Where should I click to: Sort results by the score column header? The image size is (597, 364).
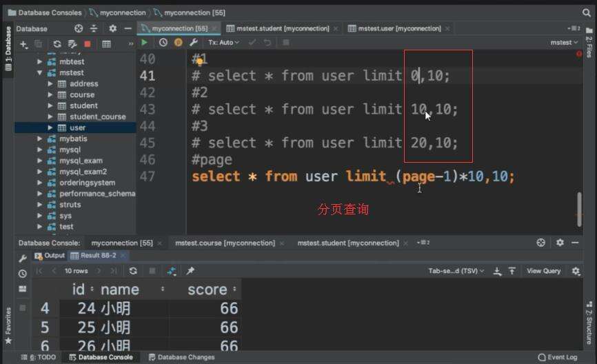[207, 290]
